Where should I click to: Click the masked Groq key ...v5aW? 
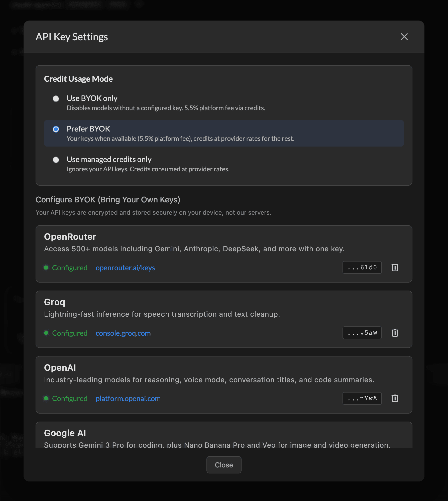(362, 333)
